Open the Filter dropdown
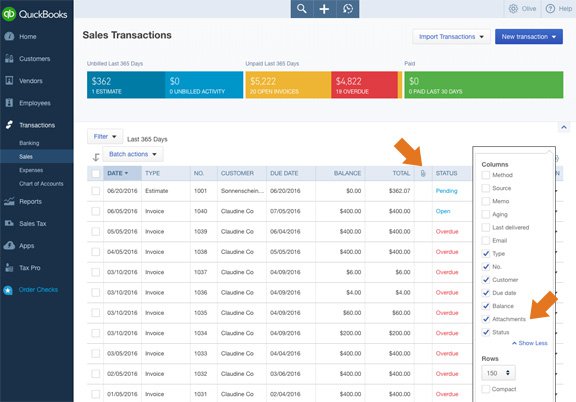 (x=105, y=136)
